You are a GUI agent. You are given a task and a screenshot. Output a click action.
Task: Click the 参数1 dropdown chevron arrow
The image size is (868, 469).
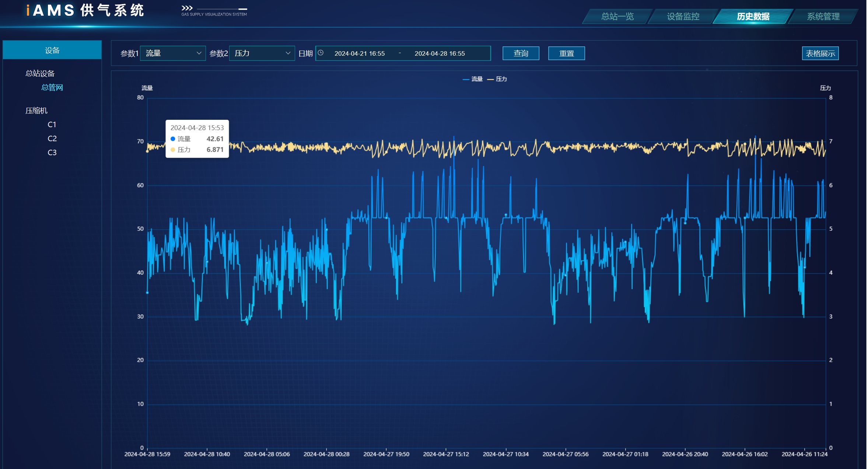(x=199, y=53)
